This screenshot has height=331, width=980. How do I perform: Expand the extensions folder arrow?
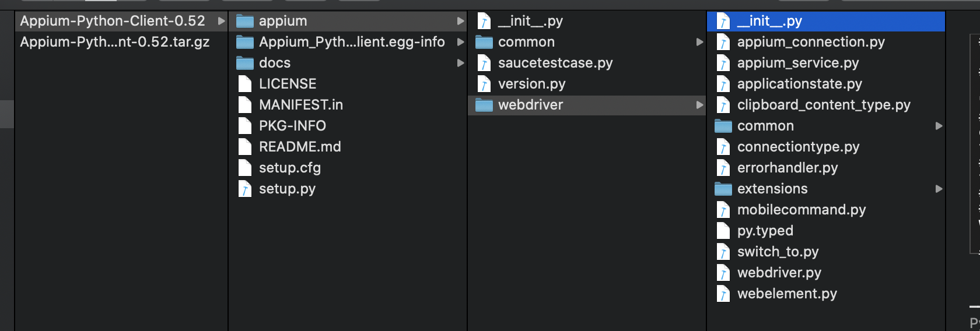coord(939,189)
